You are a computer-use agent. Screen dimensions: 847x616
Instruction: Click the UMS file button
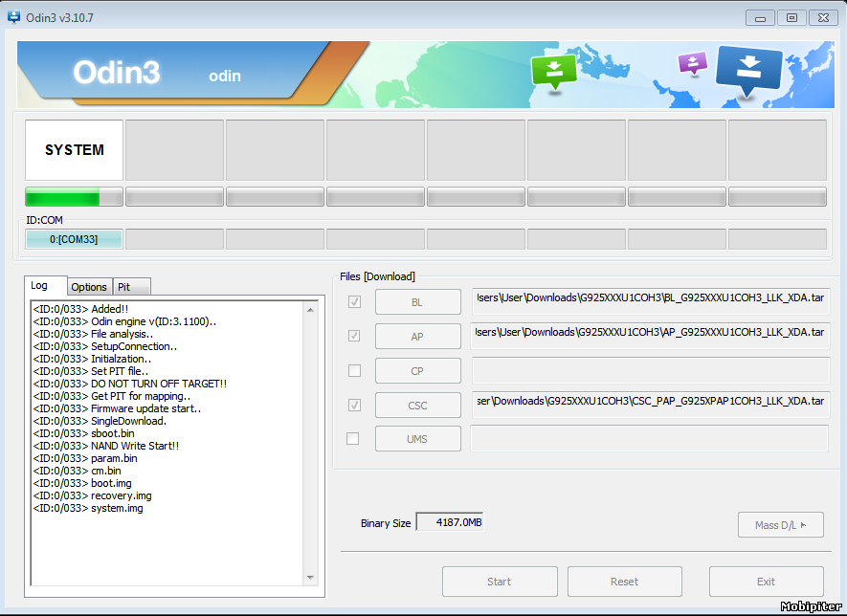(x=418, y=439)
